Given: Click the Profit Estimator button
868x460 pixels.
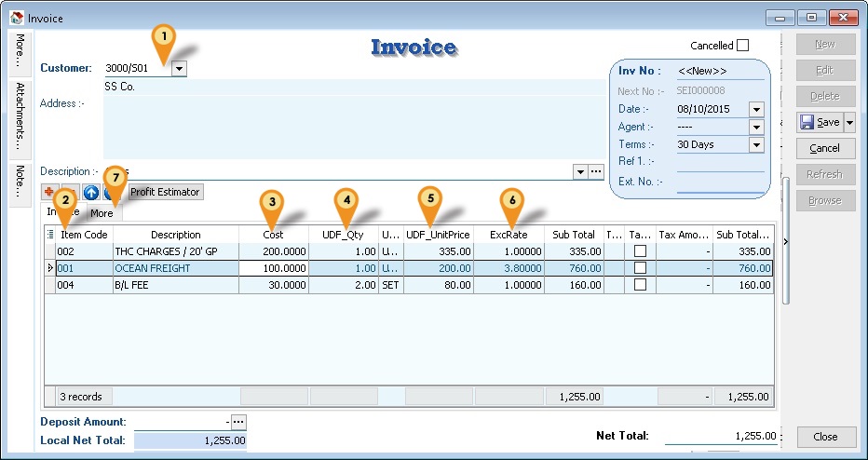Looking at the screenshot, I should [165, 192].
